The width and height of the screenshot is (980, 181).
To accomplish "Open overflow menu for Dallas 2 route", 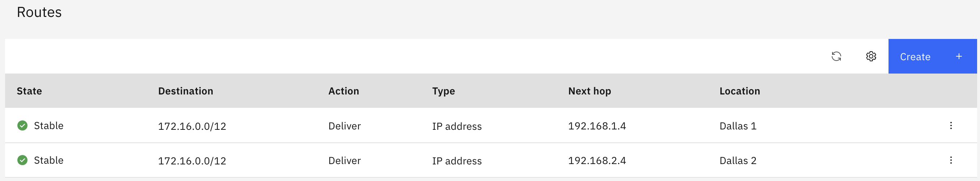I will point(951,160).
